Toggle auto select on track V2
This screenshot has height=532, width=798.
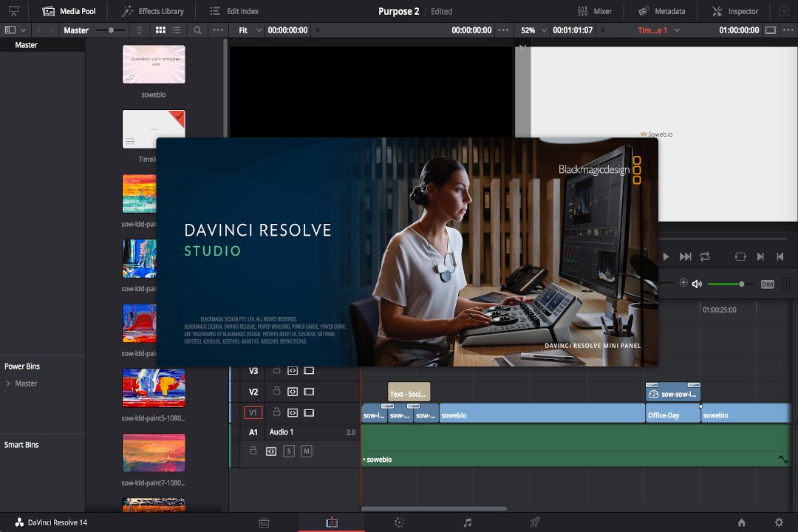pyautogui.click(x=293, y=392)
